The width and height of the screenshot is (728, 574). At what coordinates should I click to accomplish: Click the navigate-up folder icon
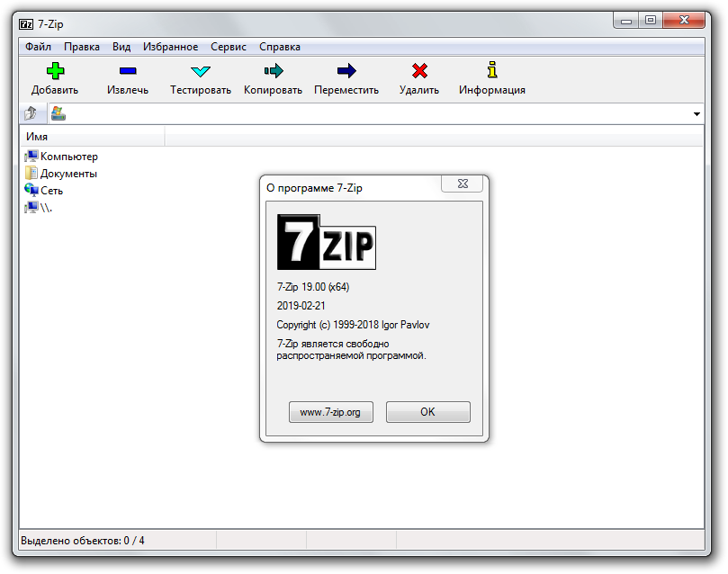tap(31, 113)
